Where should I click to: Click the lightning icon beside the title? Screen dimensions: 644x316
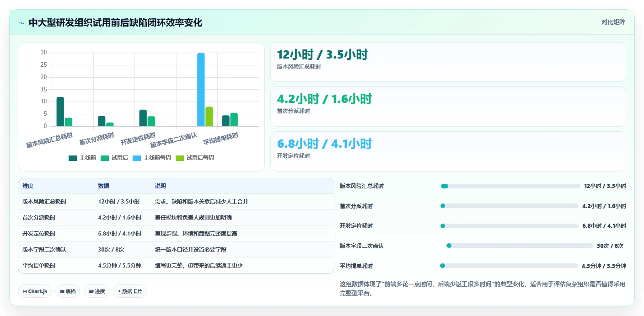tap(21, 23)
